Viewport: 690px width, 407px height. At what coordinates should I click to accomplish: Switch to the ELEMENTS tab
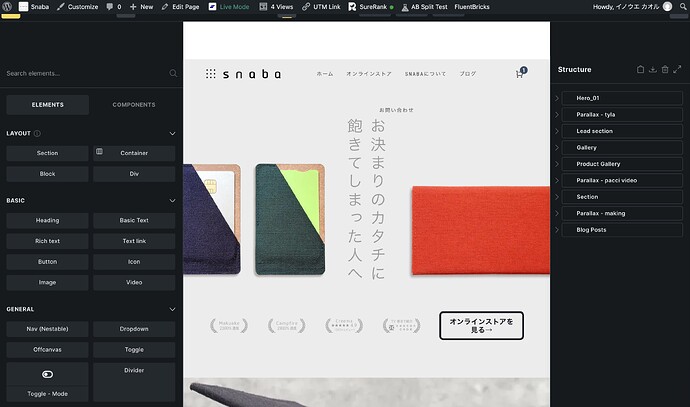click(48, 105)
